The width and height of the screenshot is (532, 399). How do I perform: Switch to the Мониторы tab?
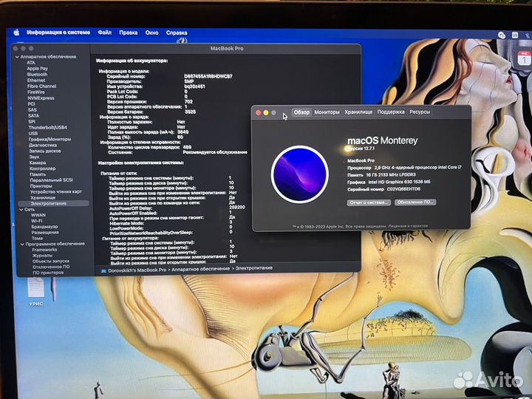[327, 112]
